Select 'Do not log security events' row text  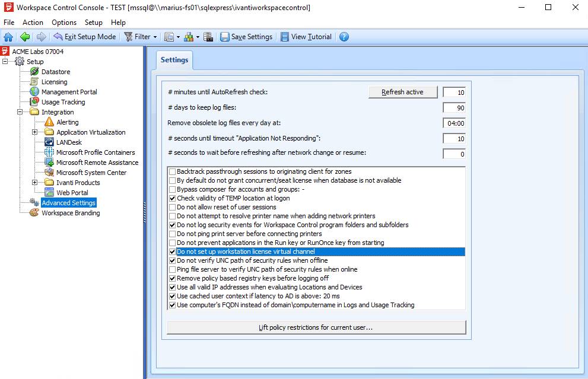pos(293,225)
